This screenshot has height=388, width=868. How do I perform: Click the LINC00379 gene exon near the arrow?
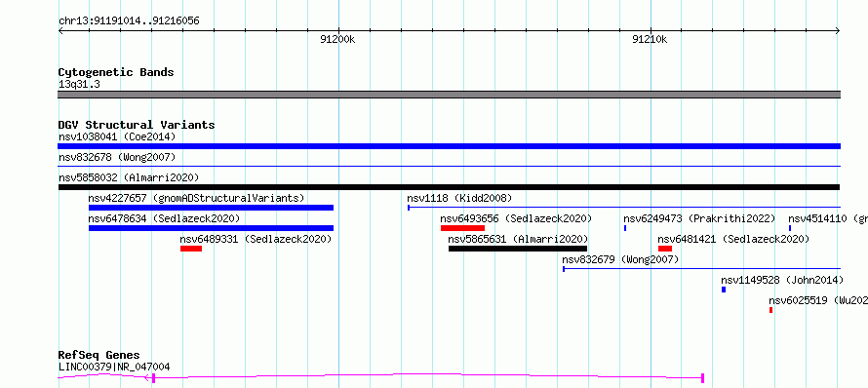[153, 378]
